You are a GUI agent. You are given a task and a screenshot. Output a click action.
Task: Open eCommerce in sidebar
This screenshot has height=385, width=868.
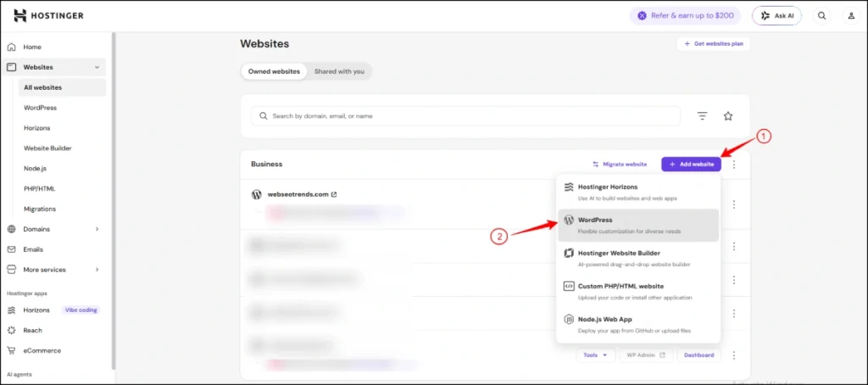[x=42, y=350]
